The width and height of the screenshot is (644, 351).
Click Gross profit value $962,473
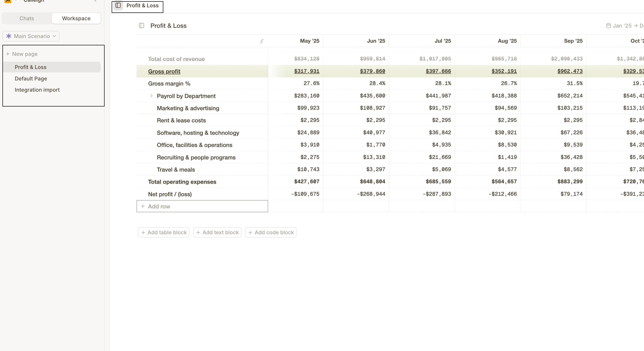pyautogui.click(x=570, y=71)
